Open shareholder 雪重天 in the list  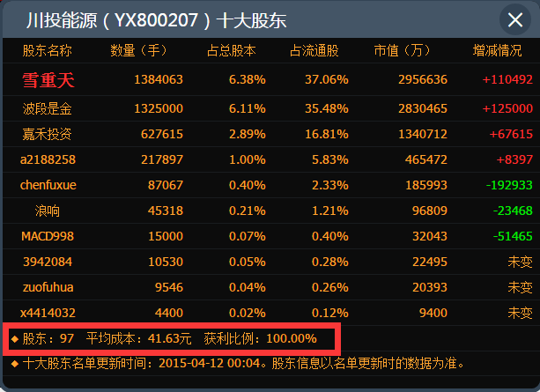(48, 80)
